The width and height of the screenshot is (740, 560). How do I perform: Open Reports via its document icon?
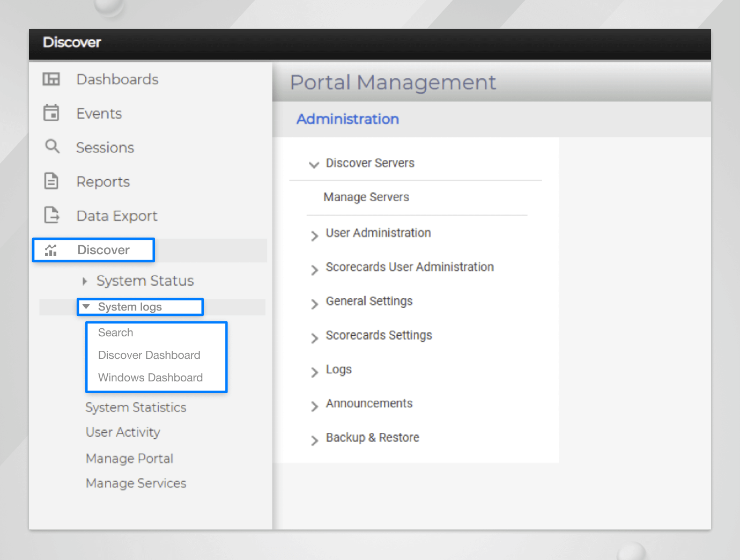[x=51, y=181]
